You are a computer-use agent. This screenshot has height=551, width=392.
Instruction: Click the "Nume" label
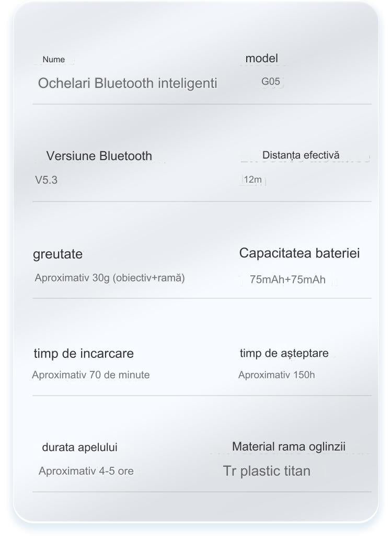click(x=54, y=60)
